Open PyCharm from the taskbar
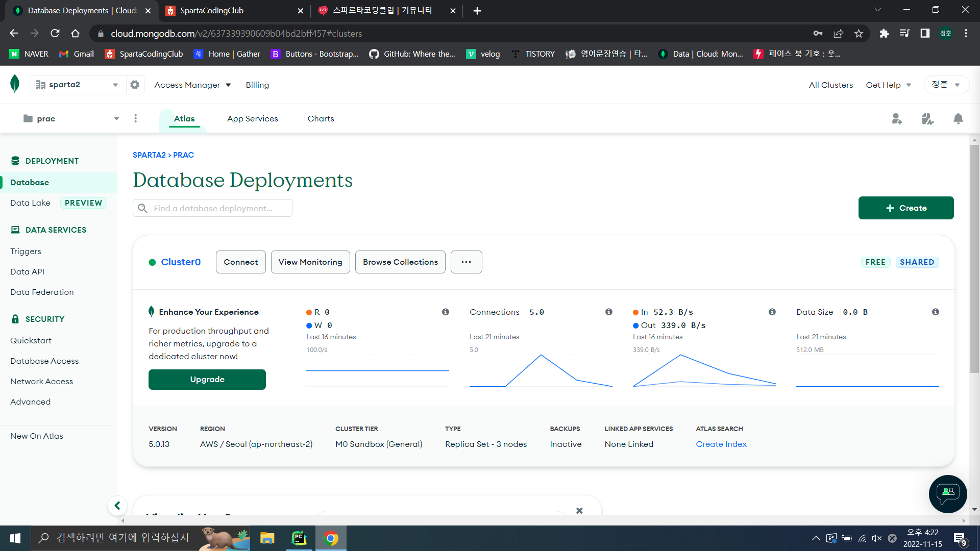The image size is (980, 551). tap(299, 538)
